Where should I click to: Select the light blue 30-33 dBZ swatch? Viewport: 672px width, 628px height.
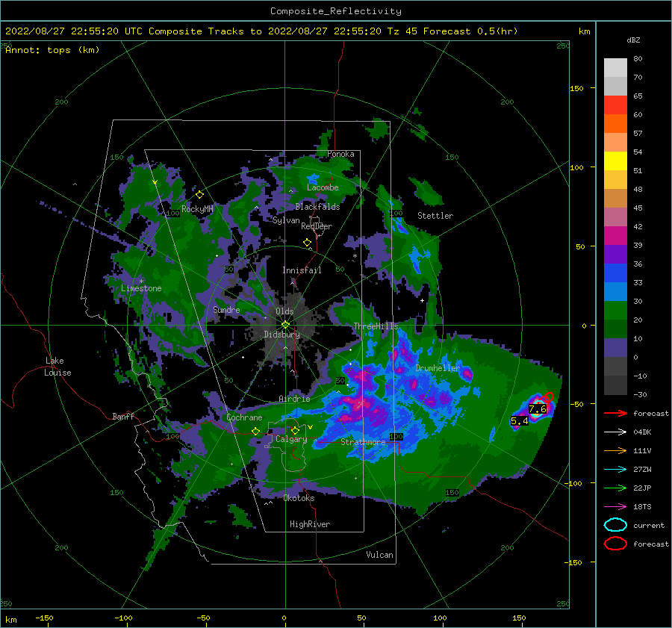pos(615,292)
